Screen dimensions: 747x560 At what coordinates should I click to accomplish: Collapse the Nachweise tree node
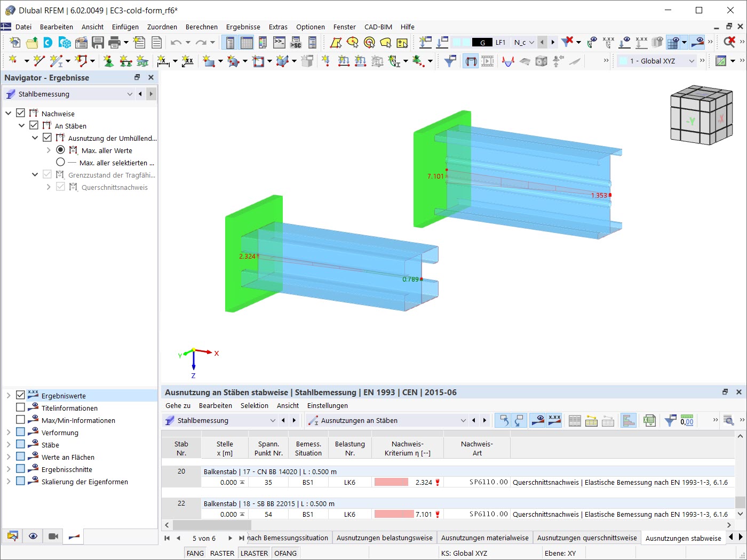tap(9, 113)
